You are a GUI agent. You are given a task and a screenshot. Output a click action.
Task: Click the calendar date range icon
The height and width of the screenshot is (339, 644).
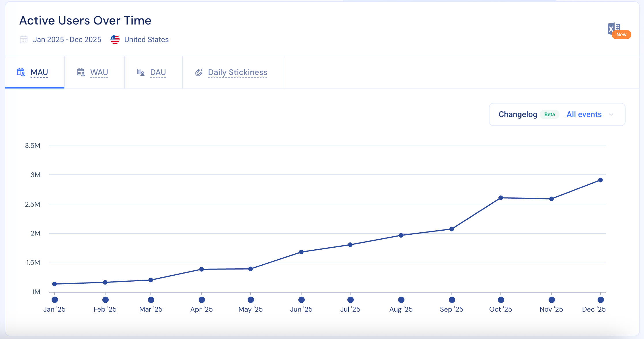pyautogui.click(x=24, y=39)
